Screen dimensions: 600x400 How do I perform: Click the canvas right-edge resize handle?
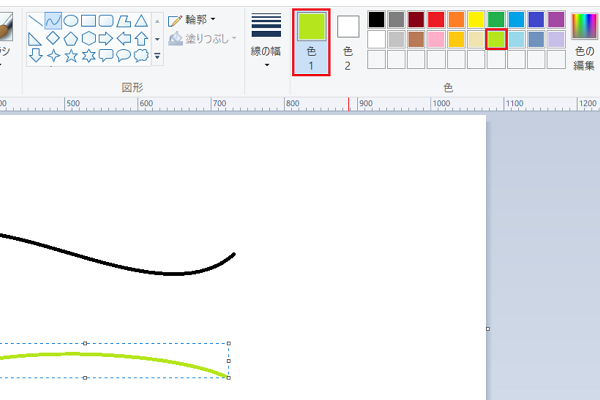(x=488, y=329)
